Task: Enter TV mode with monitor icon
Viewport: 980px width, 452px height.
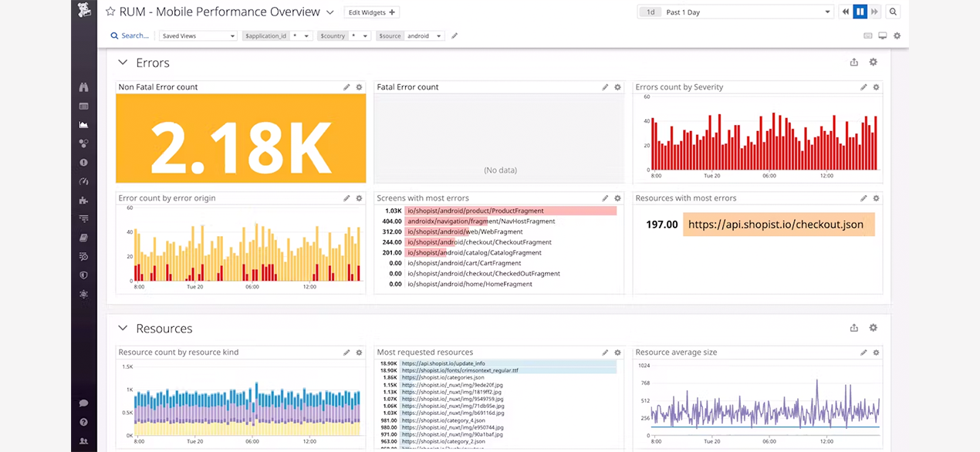Action: pyautogui.click(x=883, y=36)
